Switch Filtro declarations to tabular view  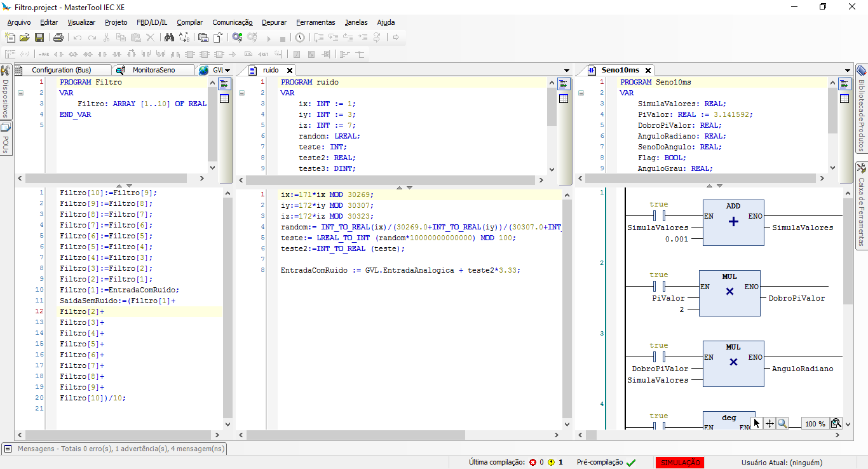224,99
